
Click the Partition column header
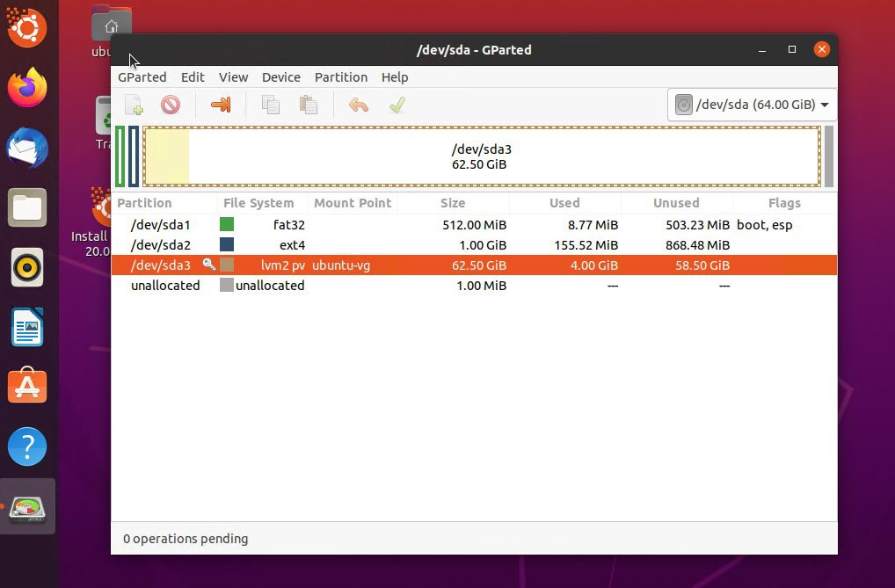(164, 203)
